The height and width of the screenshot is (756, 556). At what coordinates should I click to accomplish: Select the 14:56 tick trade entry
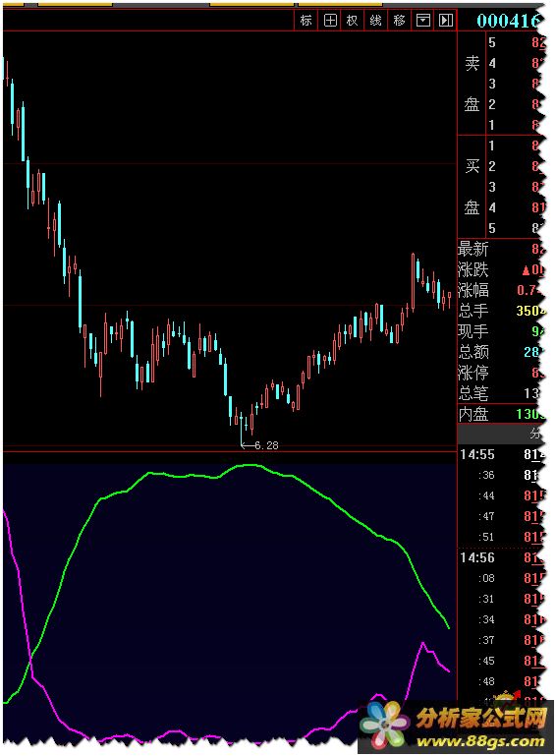click(502, 557)
